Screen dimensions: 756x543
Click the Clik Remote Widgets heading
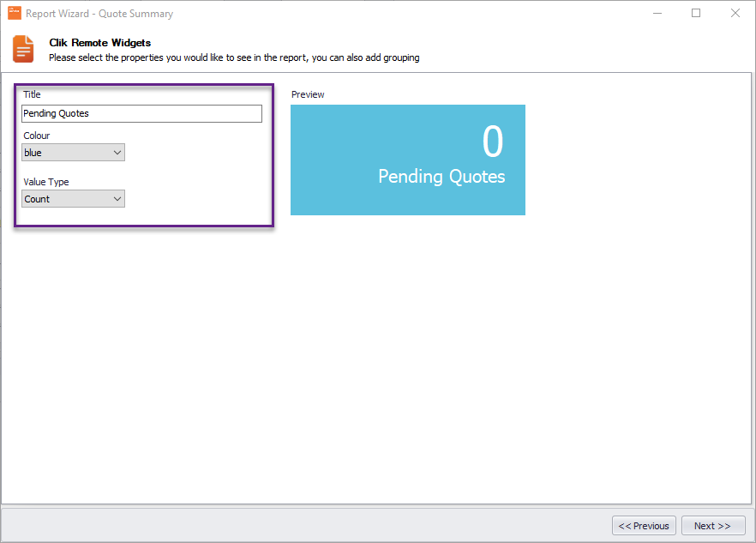click(98, 41)
